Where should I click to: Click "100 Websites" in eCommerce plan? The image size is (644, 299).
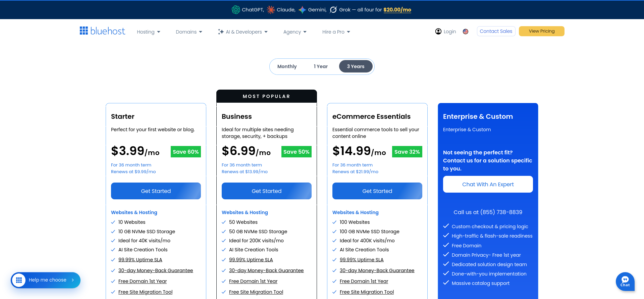point(355,222)
